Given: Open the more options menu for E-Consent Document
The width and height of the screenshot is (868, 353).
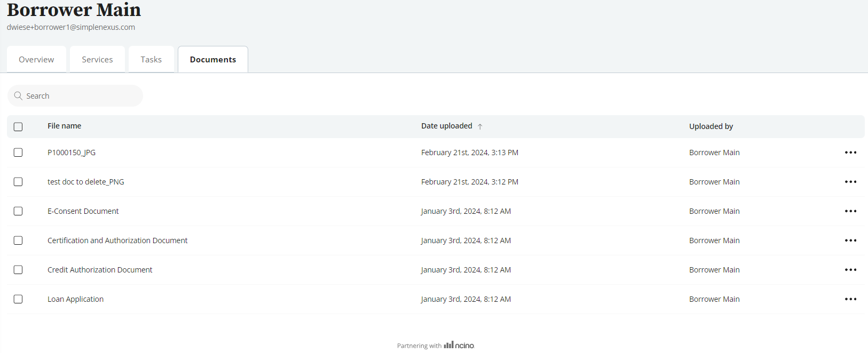Looking at the screenshot, I should tap(850, 211).
